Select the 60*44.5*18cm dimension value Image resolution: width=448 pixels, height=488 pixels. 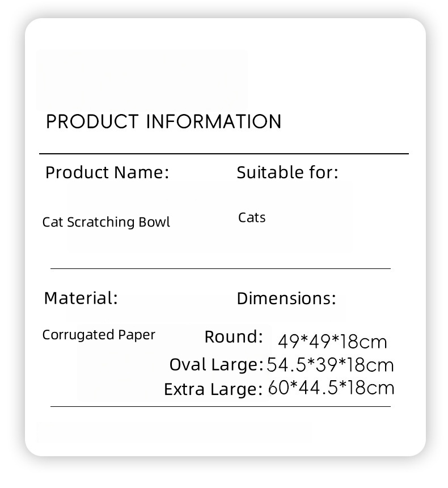coord(331,388)
